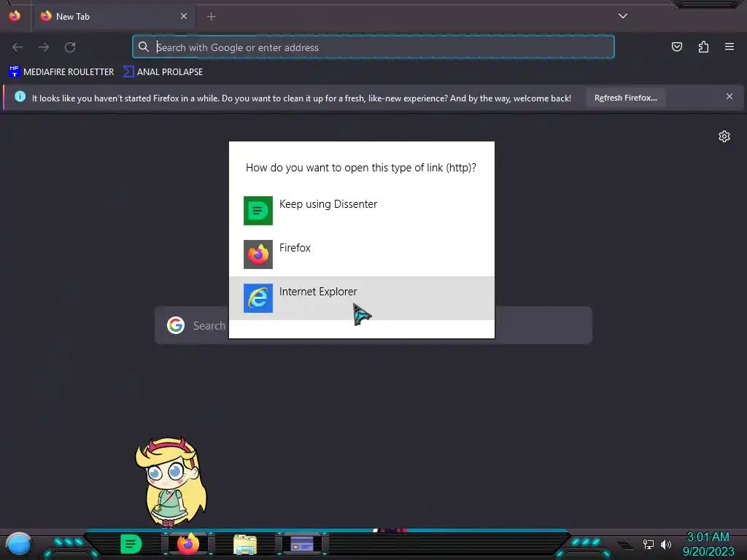This screenshot has height=560, width=747.
Task: Open the purple window taskbar icon
Action: [302, 544]
